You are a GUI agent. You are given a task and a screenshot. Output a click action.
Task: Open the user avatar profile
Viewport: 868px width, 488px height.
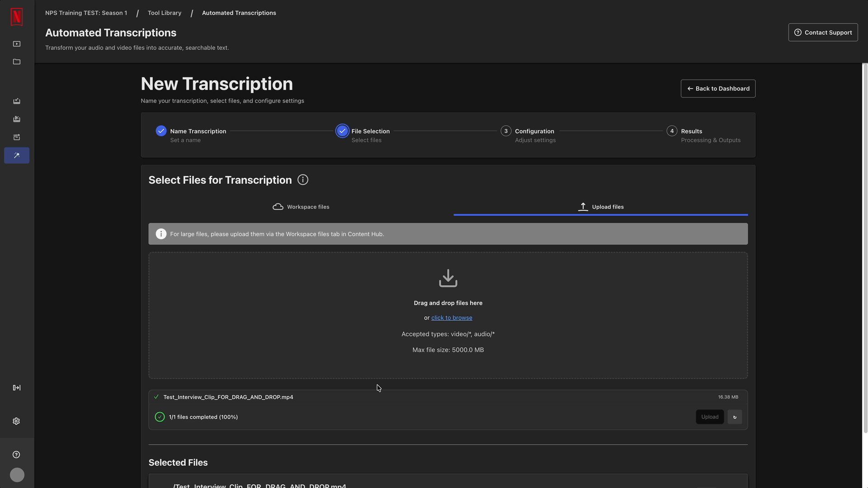[17, 475]
